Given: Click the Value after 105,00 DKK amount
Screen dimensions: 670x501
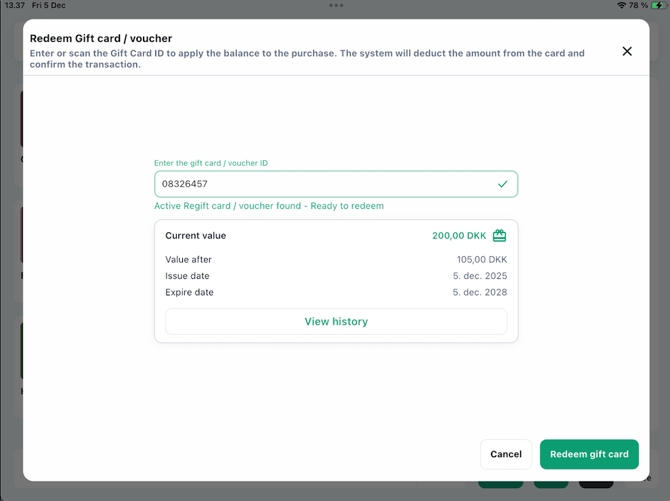Looking at the screenshot, I should (x=481, y=260).
